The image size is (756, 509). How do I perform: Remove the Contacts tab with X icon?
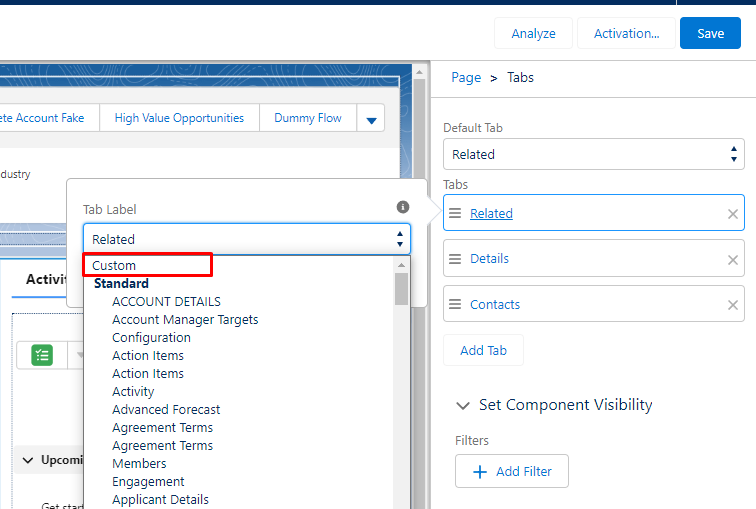coord(733,305)
